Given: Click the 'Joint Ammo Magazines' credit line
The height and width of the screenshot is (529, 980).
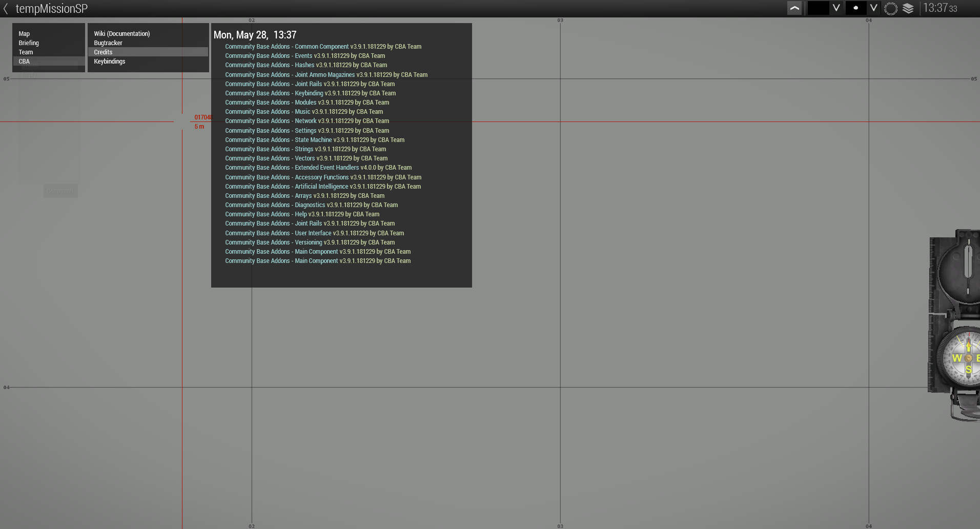Looking at the screenshot, I should 326,75.
